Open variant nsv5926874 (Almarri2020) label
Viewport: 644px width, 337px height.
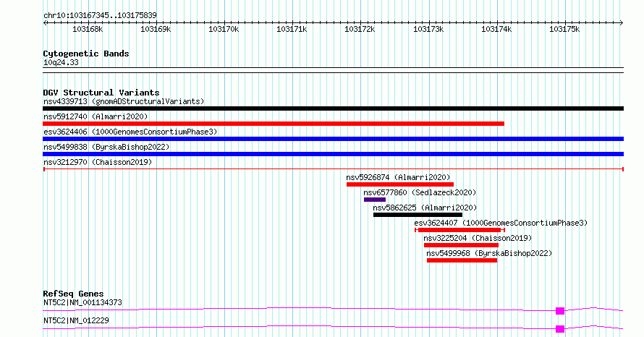pyautogui.click(x=398, y=177)
